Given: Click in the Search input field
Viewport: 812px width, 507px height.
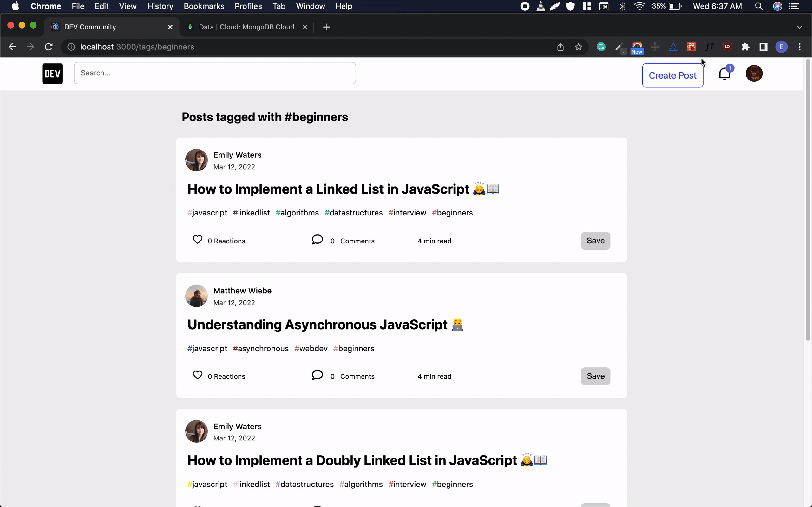Looking at the screenshot, I should point(215,73).
